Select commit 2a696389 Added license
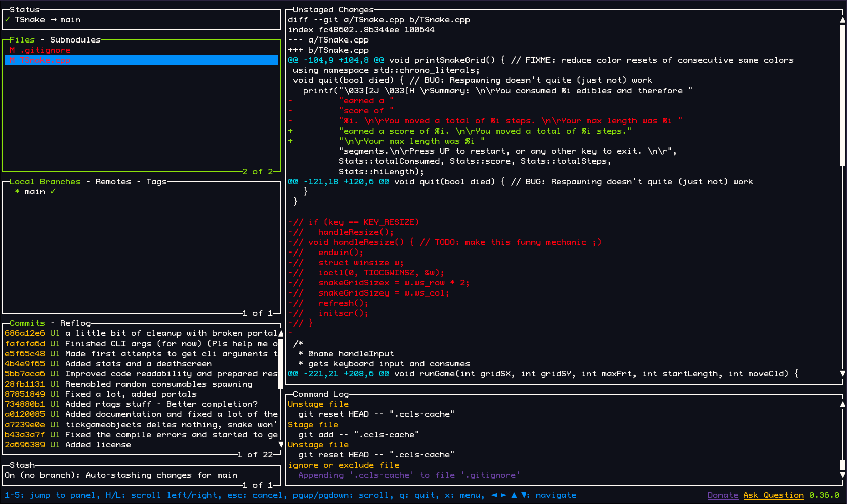The height and width of the screenshot is (504, 847). click(142, 445)
